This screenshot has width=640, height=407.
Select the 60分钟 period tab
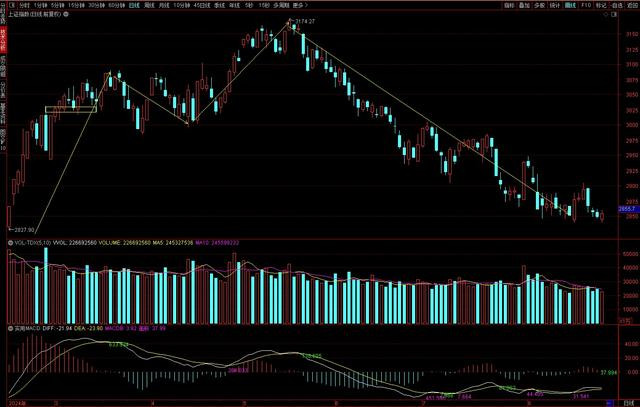tap(117, 5)
